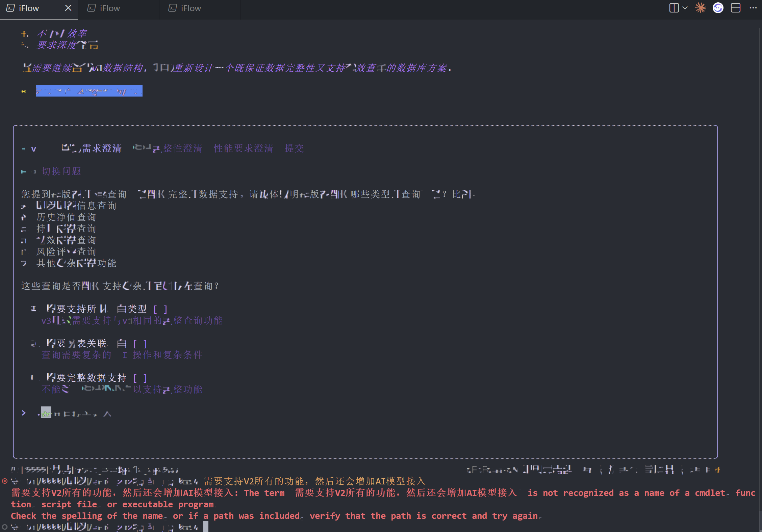Switch to the third iFlow tab
The height and width of the screenshot is (532, 762).
coord(190,8)
